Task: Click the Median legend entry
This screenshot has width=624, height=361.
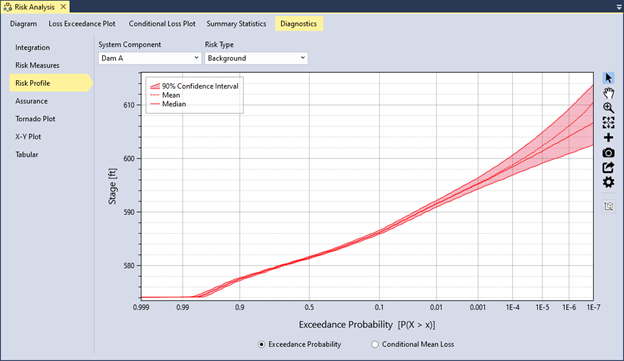Action: [168, 104]
